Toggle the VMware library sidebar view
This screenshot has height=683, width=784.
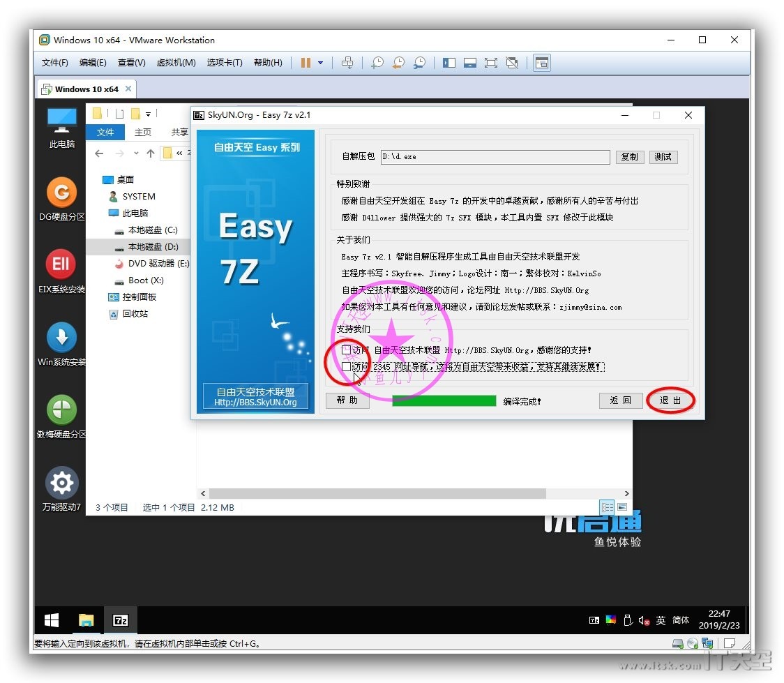coord(449,63)
